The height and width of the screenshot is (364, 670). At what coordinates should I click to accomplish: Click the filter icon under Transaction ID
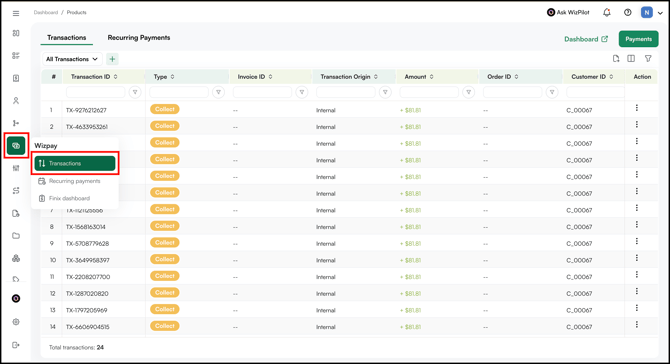(x=135, y=92)
